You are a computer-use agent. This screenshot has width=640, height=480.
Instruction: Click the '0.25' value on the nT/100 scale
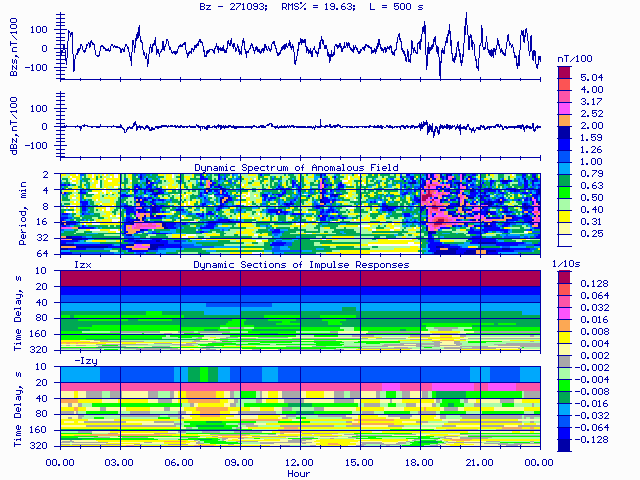[x=591, y=234]
